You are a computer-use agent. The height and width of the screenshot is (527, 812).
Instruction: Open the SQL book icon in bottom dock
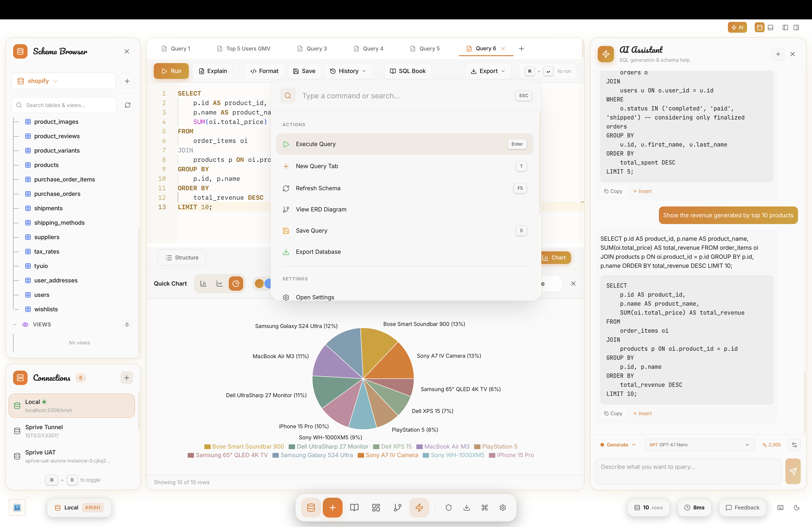tap(354, 508)
